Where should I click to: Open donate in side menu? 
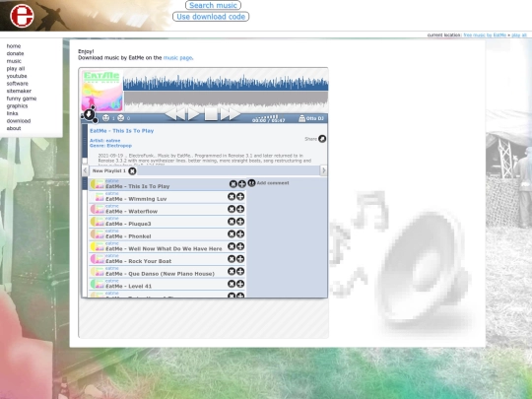[x=15, y=53]
